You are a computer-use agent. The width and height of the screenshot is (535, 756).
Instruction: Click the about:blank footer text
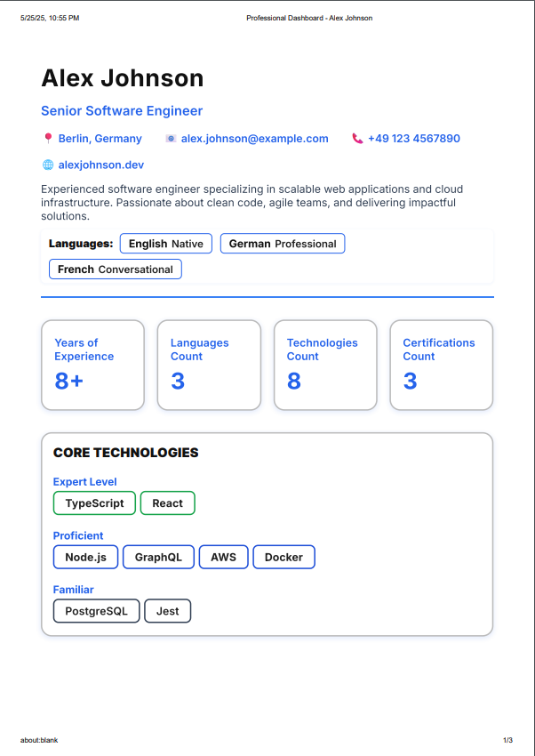point(39,740)
